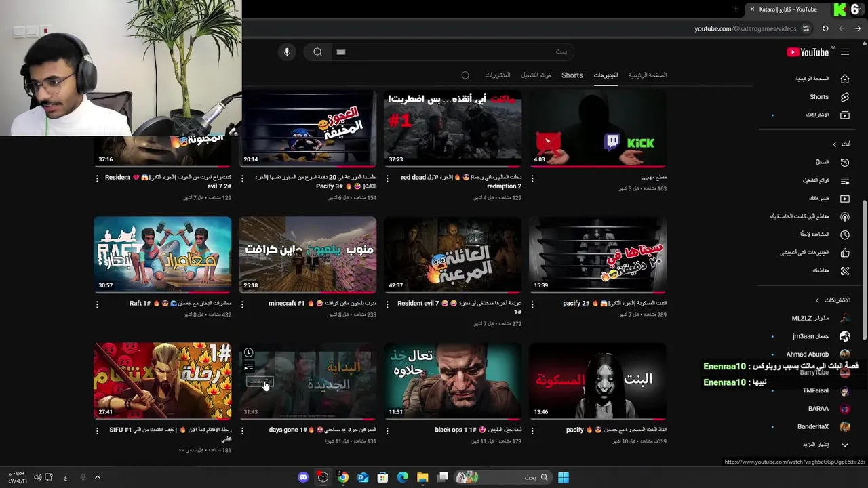868x488 pixels.
Task: Close the Kataro YouTube browser tab
Action: [x=752, y=9]
